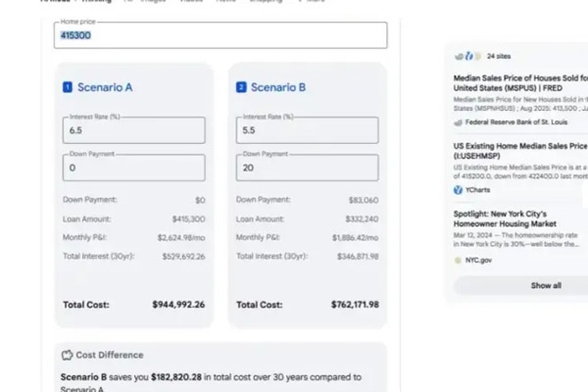Screen dimensions: 588x392
Task: Click the stacked source favicons beside 24 sites
Action: click(x=469, y=57)
